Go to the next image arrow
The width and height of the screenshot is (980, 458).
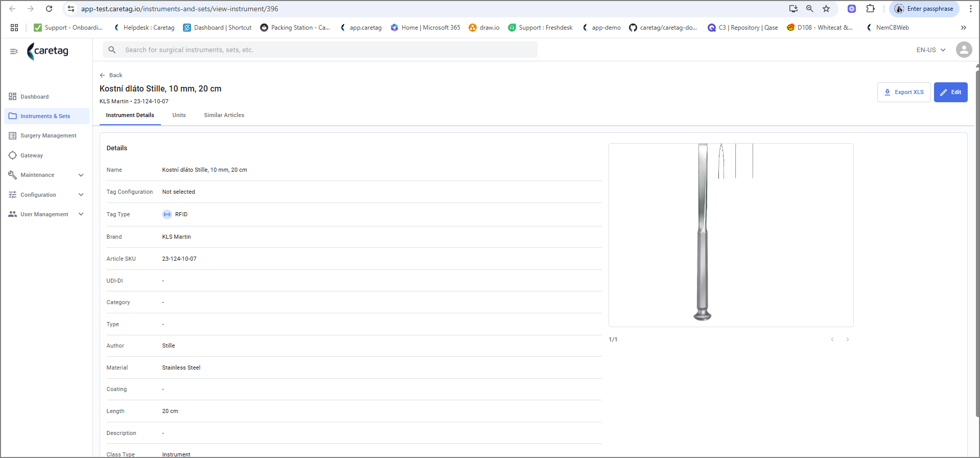[x=847, y=339]
